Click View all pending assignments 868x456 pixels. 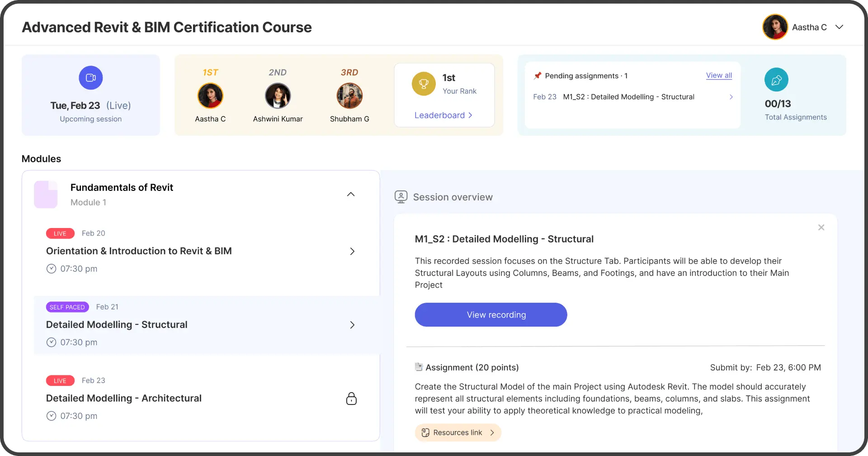pyautogui.click(x=719, y=76)
